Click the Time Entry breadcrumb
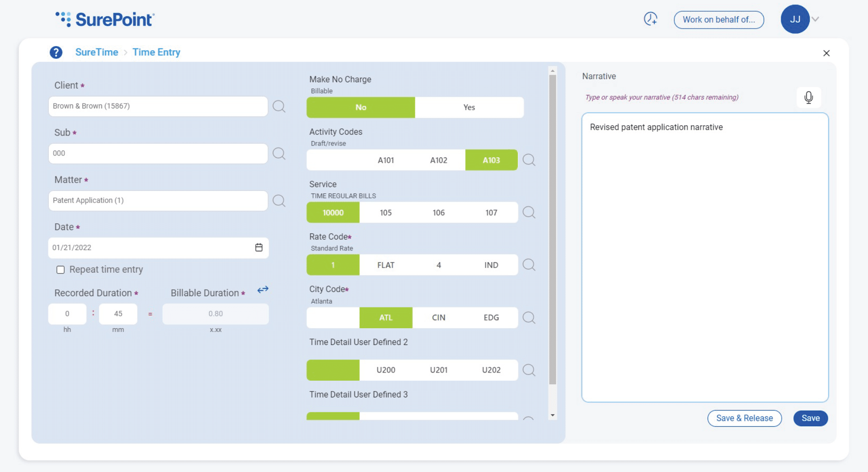The image size is (868, 472). 156,52
